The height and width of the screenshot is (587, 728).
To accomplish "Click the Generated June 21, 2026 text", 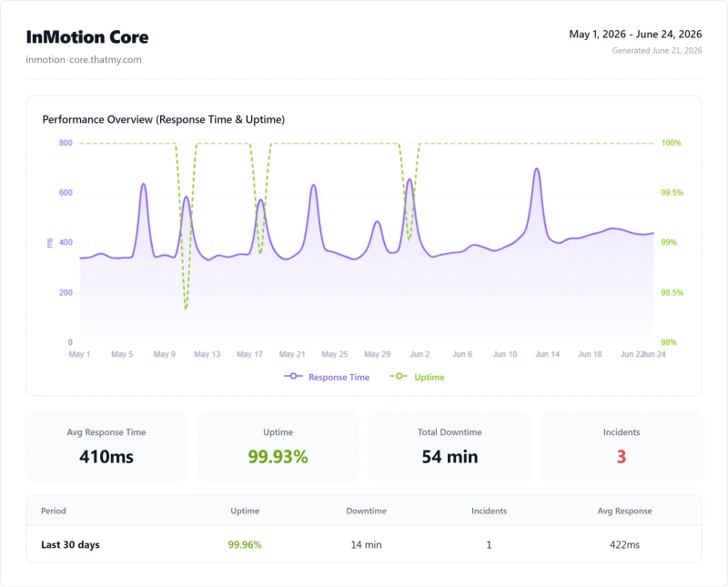I will [x=656, y=51].
